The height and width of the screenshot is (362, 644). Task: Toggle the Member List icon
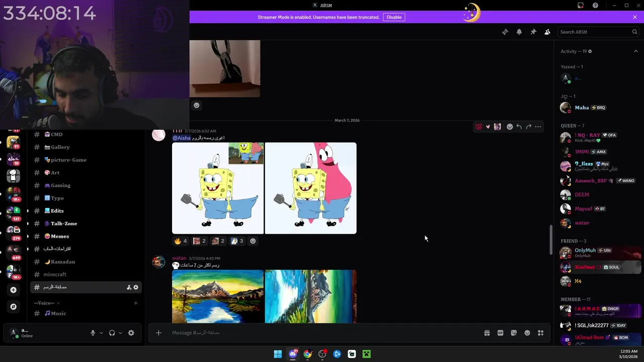point(547,32)
